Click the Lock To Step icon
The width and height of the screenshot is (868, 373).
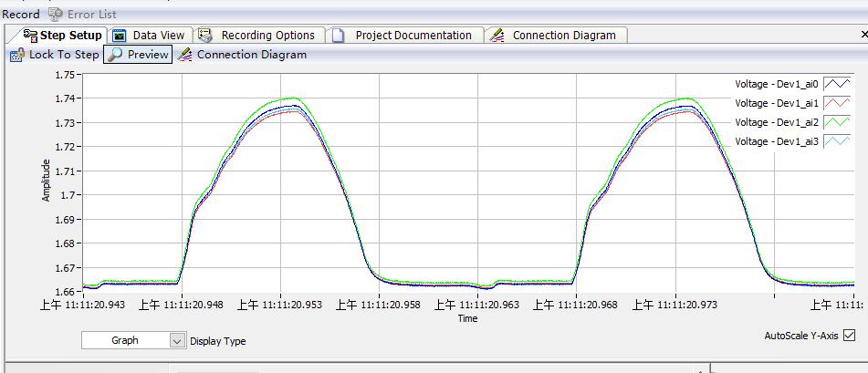pos(17,54)
